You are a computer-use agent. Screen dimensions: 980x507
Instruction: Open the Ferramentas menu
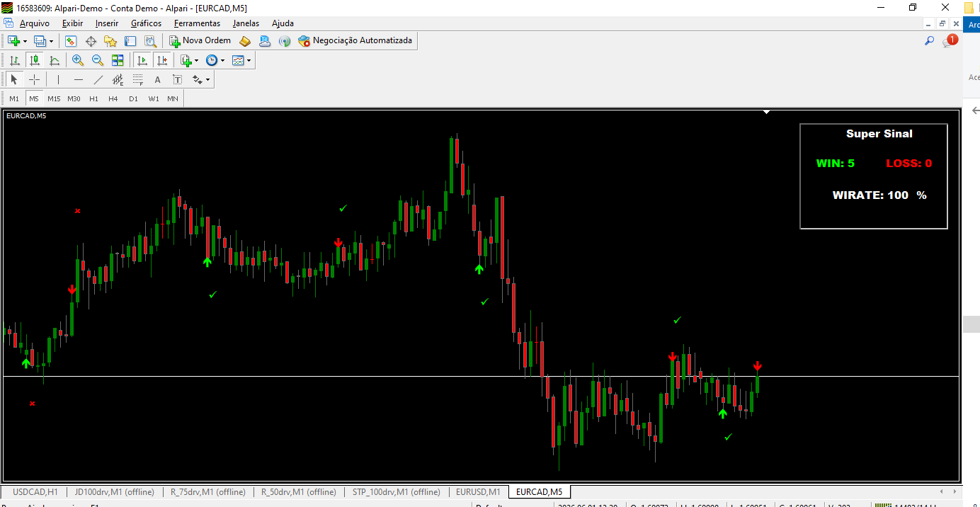197,23
